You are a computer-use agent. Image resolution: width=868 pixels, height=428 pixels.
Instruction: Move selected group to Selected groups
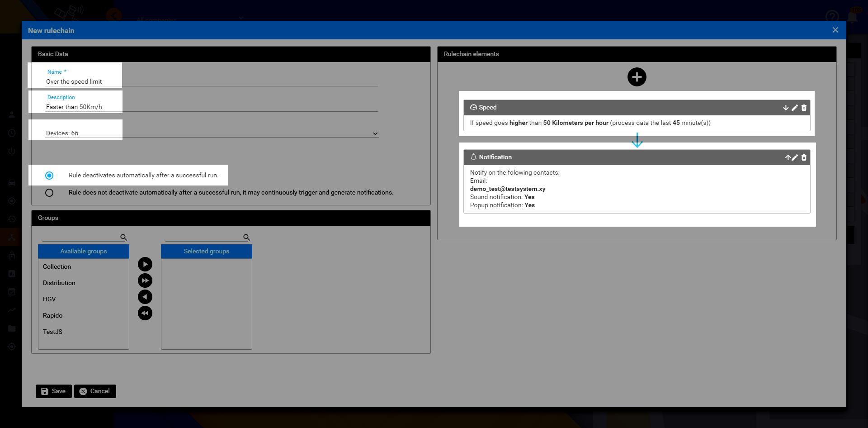pyautogui.click(x=145, y=264)
